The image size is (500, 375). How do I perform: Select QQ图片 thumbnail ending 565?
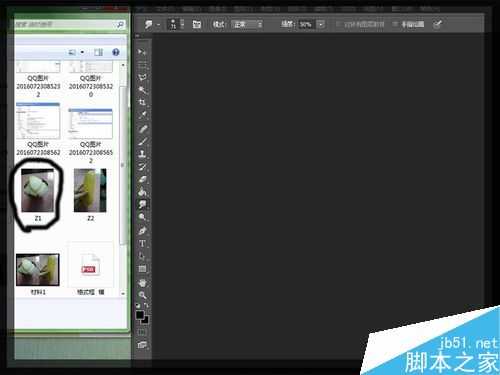[x=90, y=124]
